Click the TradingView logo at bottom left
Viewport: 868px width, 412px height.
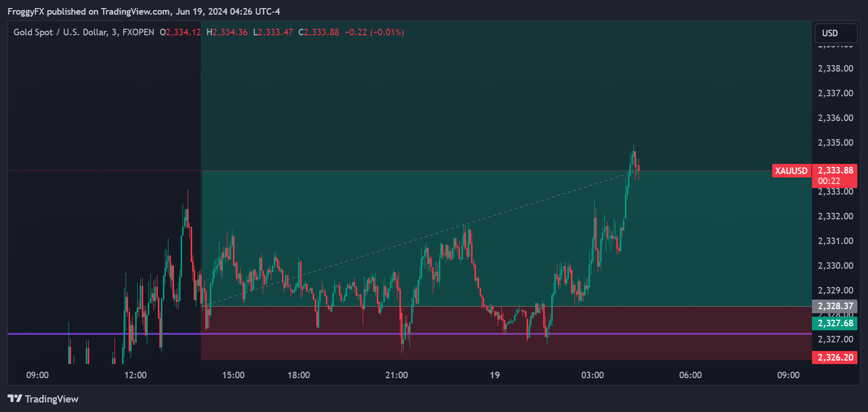43,399
